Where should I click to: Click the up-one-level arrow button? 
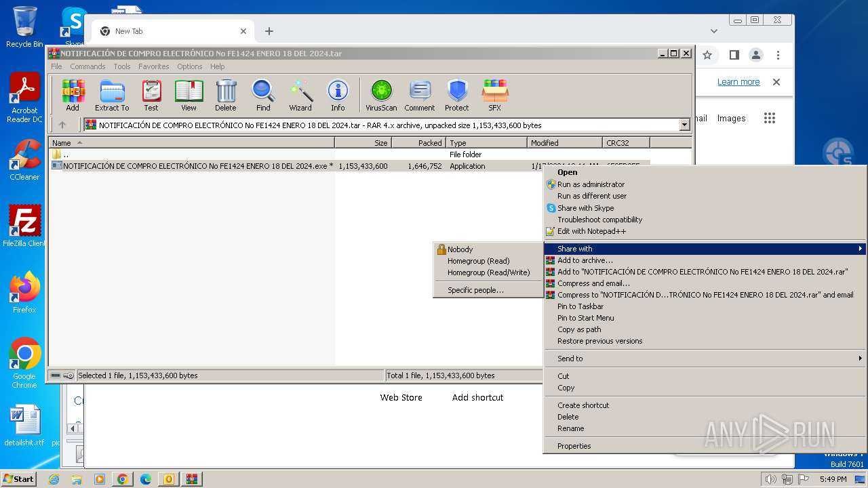tap(62, 125)
